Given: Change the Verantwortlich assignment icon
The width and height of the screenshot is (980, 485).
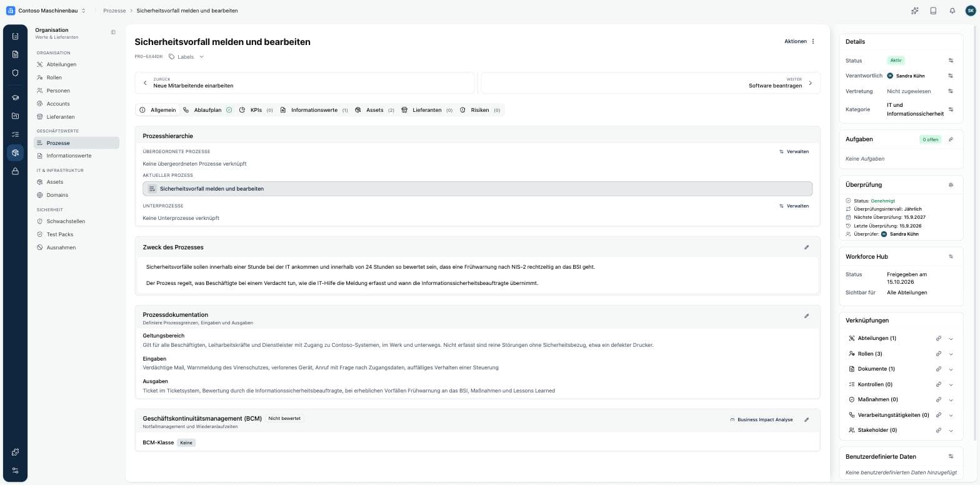Looking at the screenshot, I should pyautogui.click(x=951, y=76).
